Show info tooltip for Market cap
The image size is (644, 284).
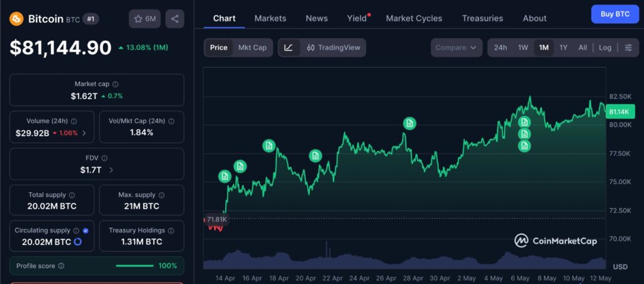click(x=116, y=84)
